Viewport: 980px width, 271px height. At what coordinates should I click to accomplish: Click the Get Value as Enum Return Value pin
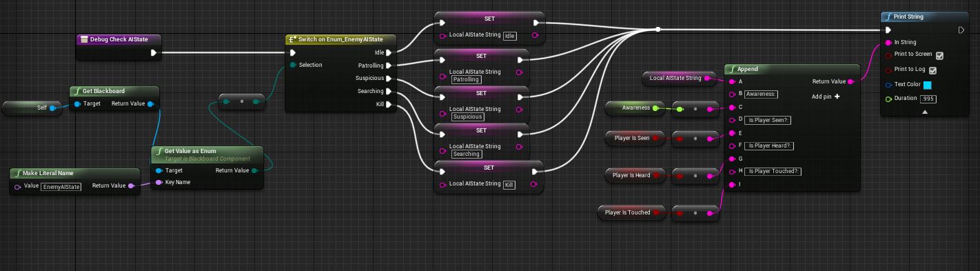255,170
